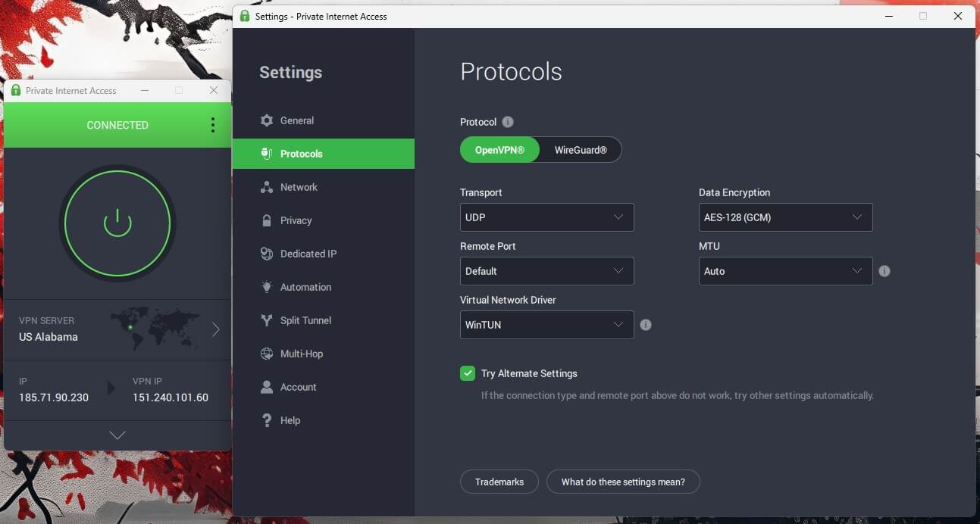Screen dimensions: 980x524
Task: Click info icon beside Virtual Network Driver
Action: [646, 325]
